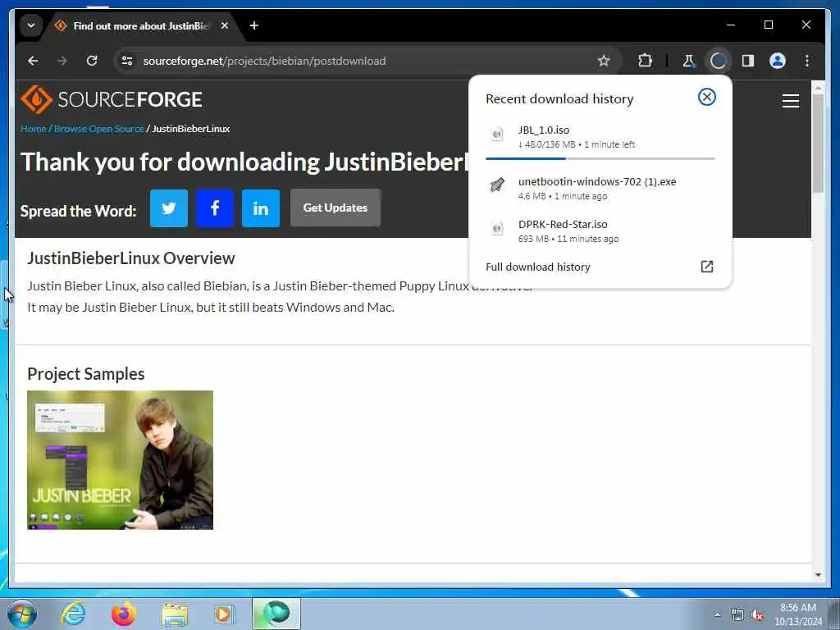Click Project Samples heading
This screenshot has height=630, width=840.
(x=85, y=374)
